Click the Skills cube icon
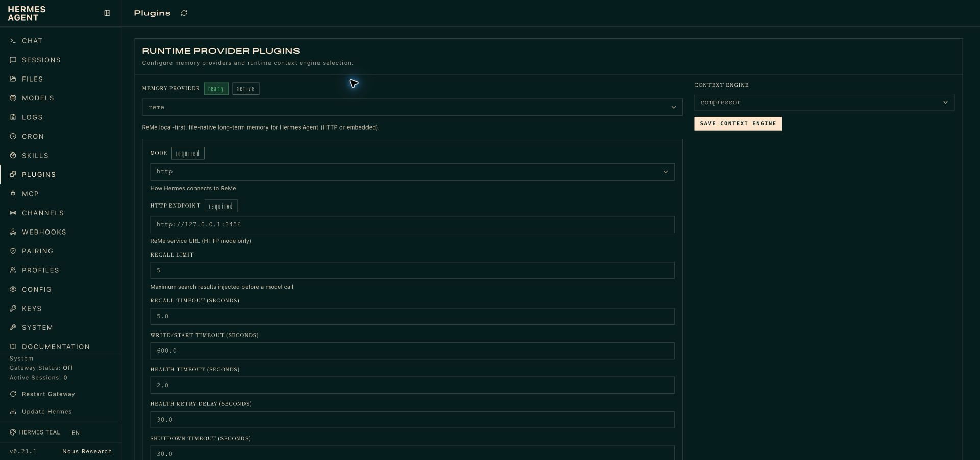Viewport: 980px width, 460px height. 13,156
